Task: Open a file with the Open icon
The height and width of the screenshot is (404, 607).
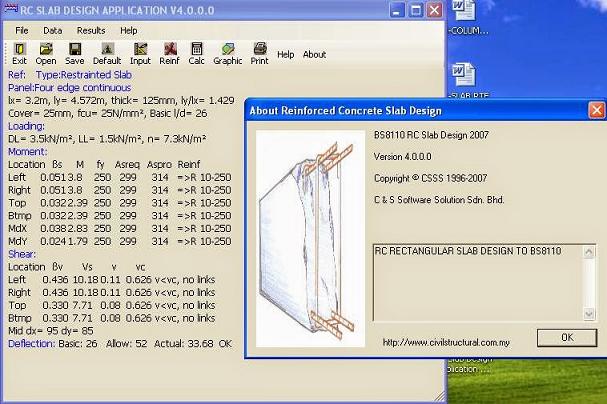Action: click(46, 53)
